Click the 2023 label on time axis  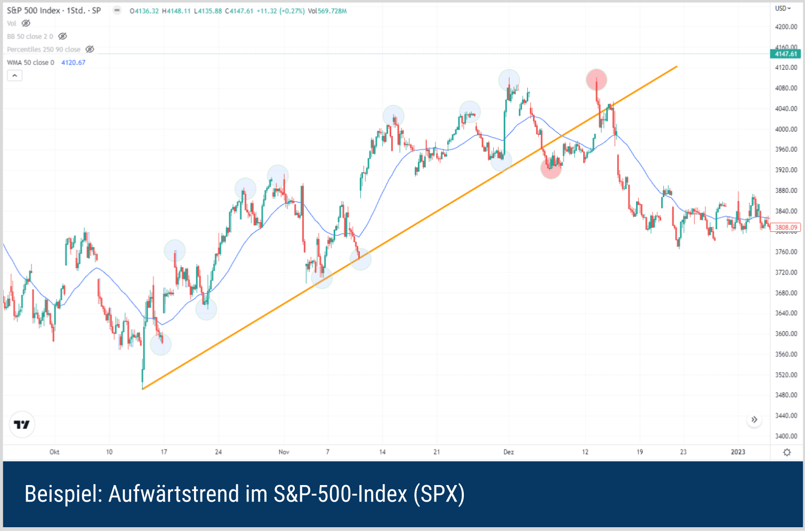click(738, 452)
